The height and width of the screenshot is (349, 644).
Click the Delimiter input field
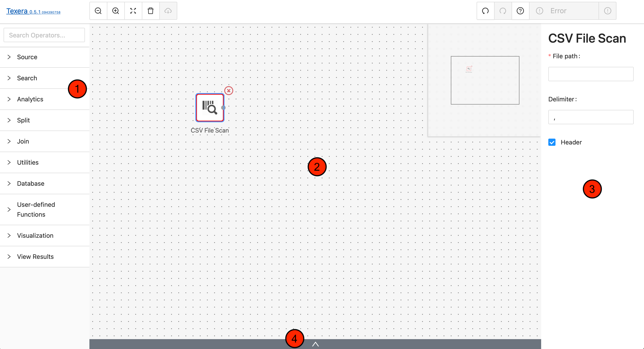(592, 117)
